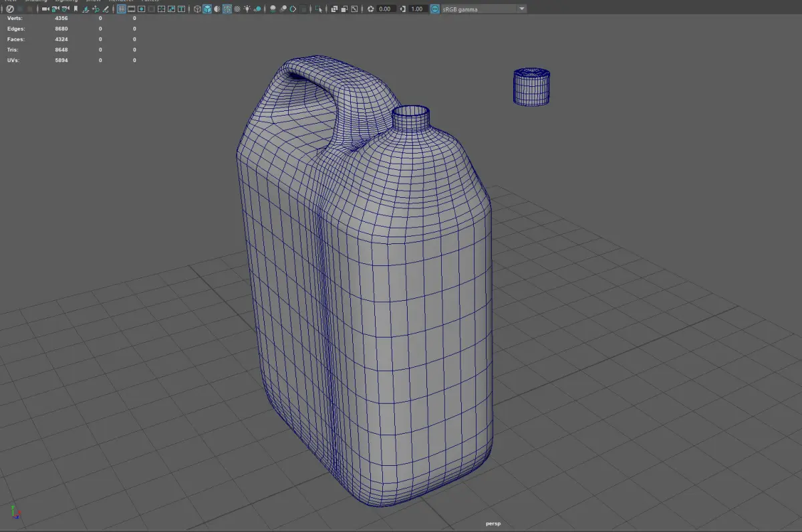
Task: Toggle the Safe Action overlay
Action: pyautogui.click(x=171, y=9)
